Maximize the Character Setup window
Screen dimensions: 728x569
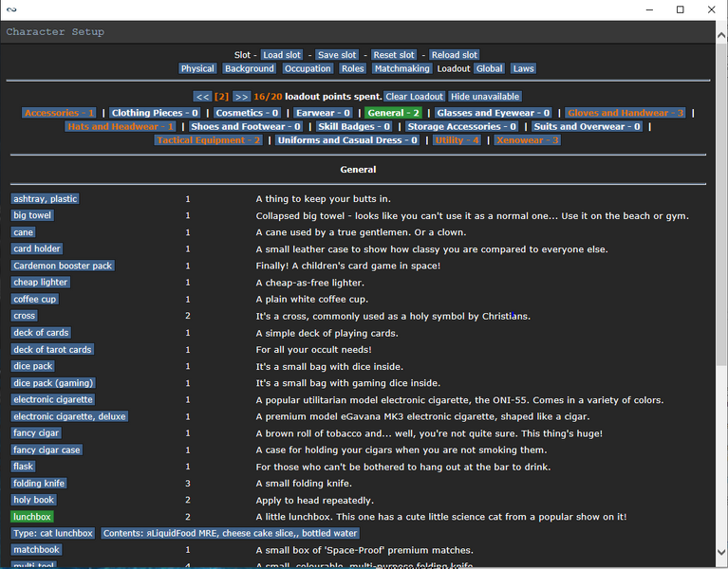point(680,9)
